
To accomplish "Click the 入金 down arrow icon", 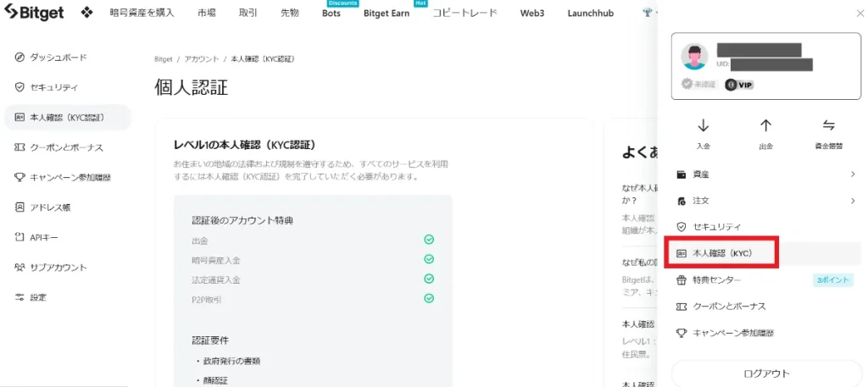I will 704,125.
